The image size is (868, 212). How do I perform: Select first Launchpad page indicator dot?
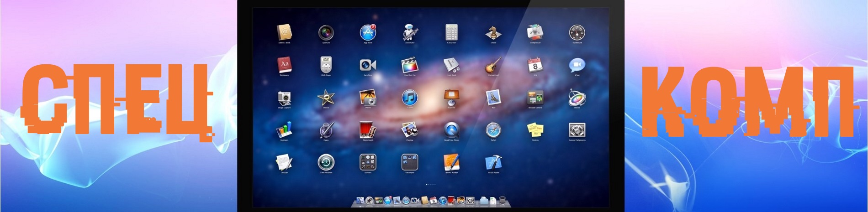point(427,184)
